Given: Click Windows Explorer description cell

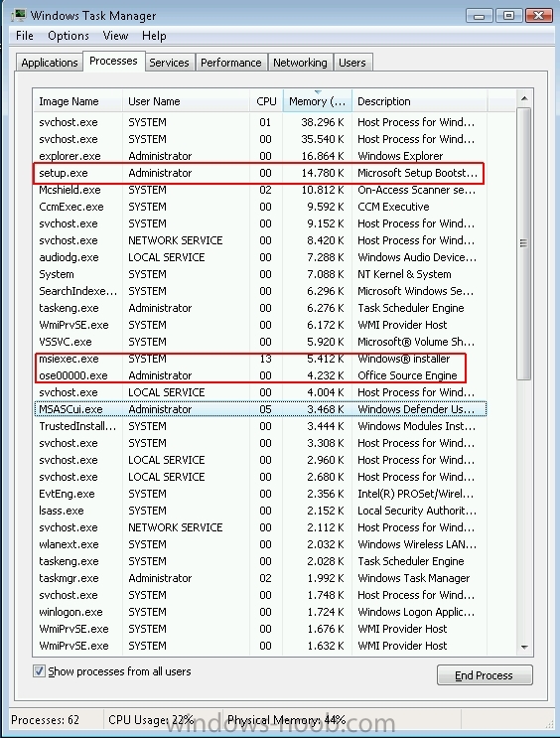Looking at the screenshot, I should (x=400, y=156).
